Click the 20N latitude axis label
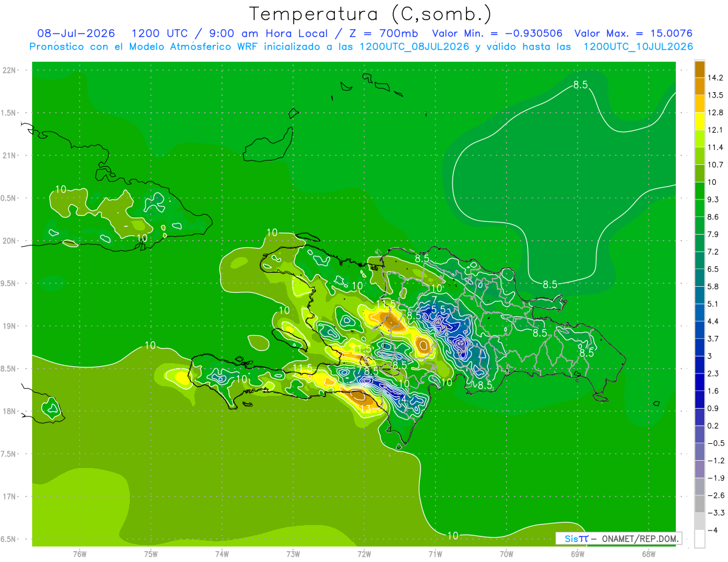This screenshot has width=728, height=562. pyautogui.click(x=10, y=241)
